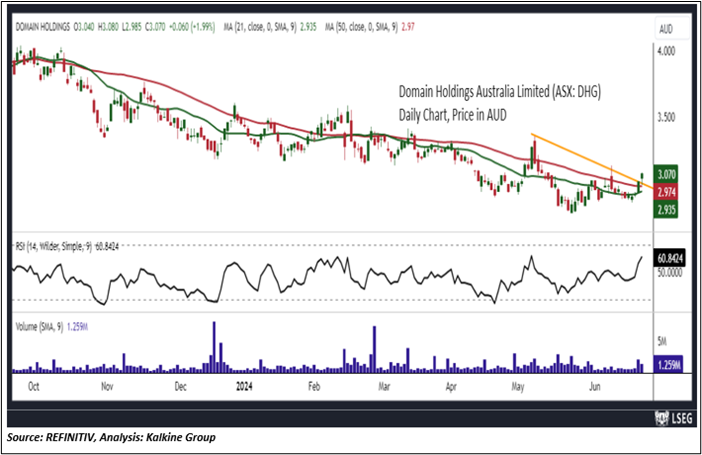
Task: Click the Jun label on time axis
Action: [594, 386]
